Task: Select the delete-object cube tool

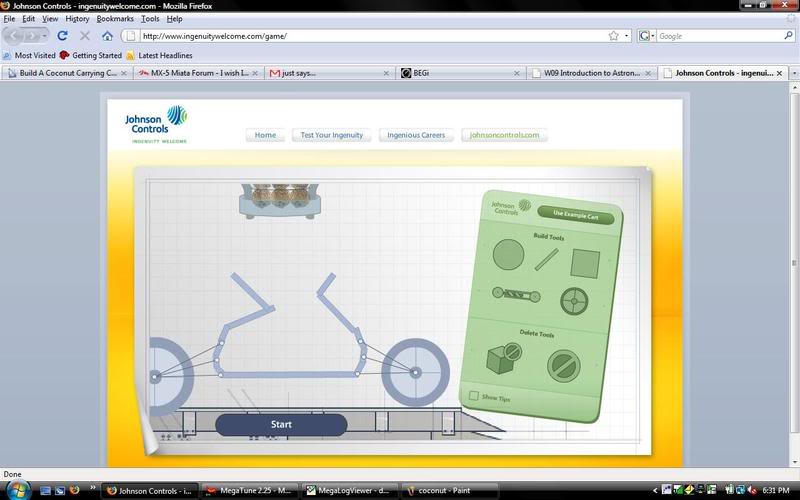Action: 504,358
